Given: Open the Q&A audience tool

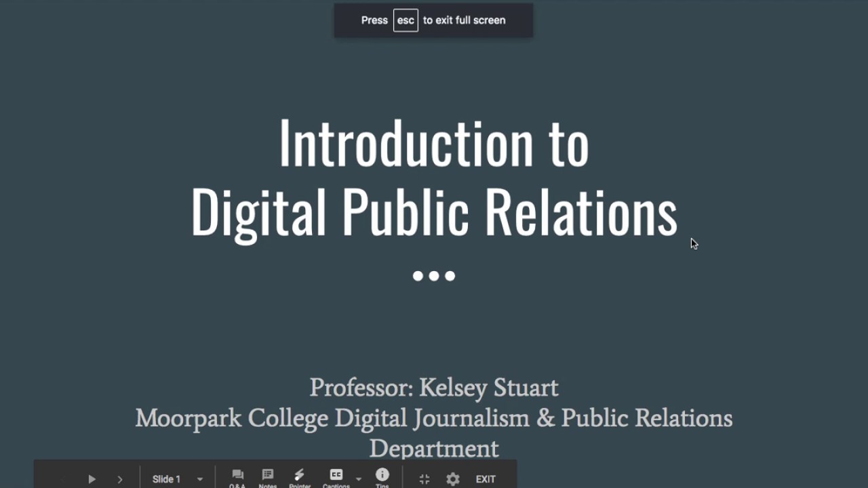Looking at the screenshot, I should (237, 478).
